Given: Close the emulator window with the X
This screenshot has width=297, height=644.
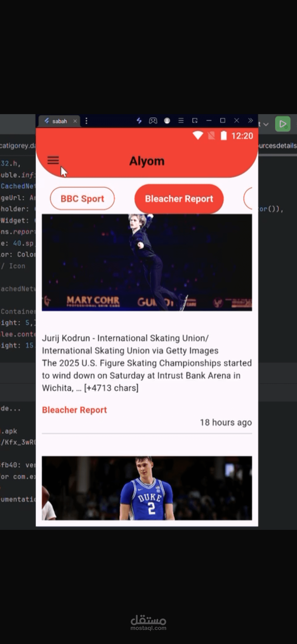Looking at the screenshot, I should (x=237, y=120).
